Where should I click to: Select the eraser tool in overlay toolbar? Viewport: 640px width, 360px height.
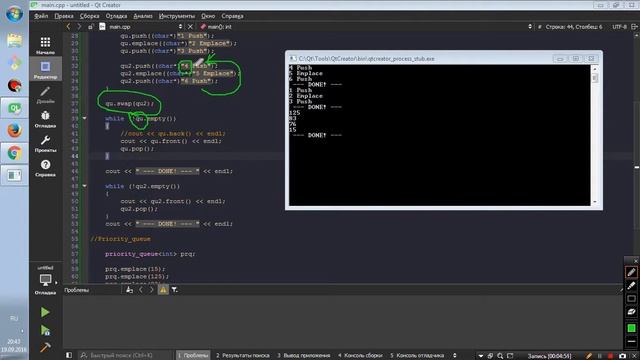point(631,312)
